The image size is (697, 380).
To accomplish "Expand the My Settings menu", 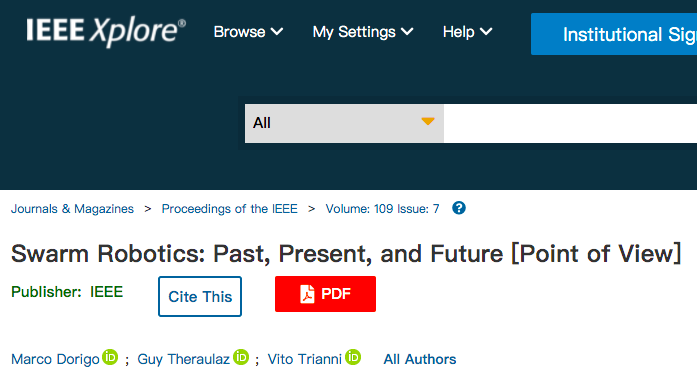I will tap(363, 32).
